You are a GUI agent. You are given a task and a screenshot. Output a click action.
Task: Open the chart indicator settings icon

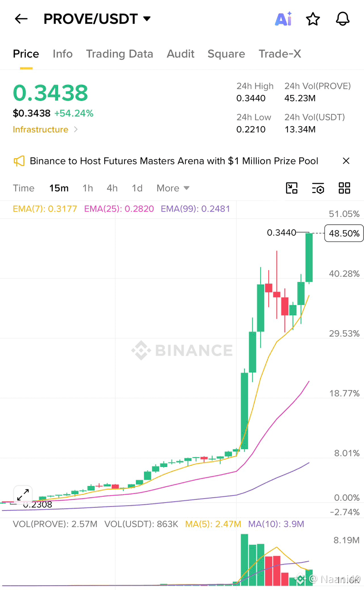click(318, 188)
